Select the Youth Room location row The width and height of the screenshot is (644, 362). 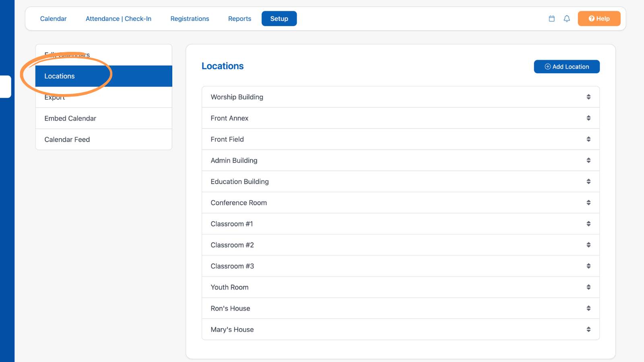coord(400,287)
